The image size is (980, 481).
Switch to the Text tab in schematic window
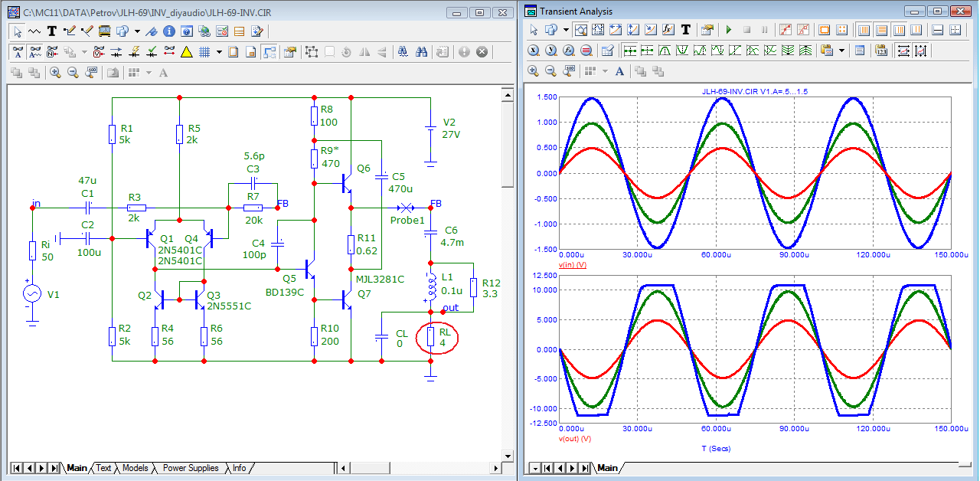pyautogui.click(x=103, y=468)
